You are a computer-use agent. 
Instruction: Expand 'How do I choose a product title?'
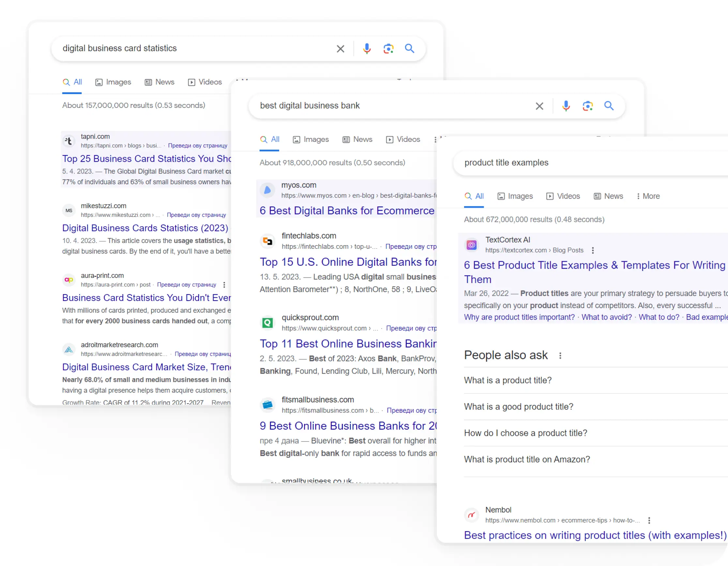pyautogui.click(x=525, y=433)
